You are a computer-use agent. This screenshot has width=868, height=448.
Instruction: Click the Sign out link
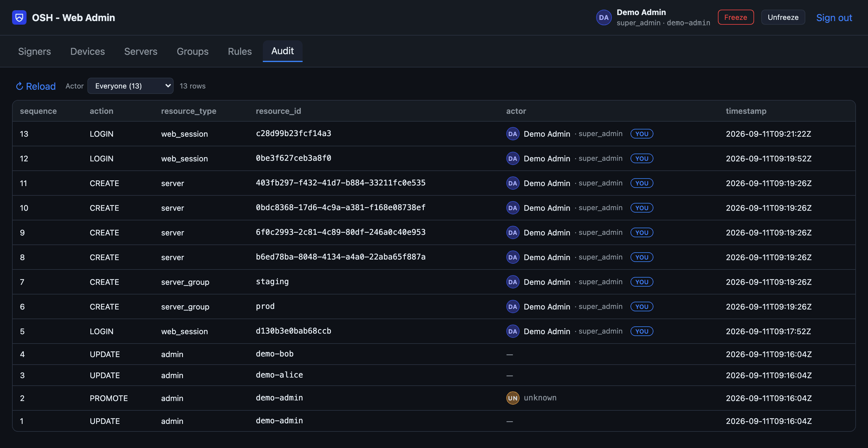(834, 17)
